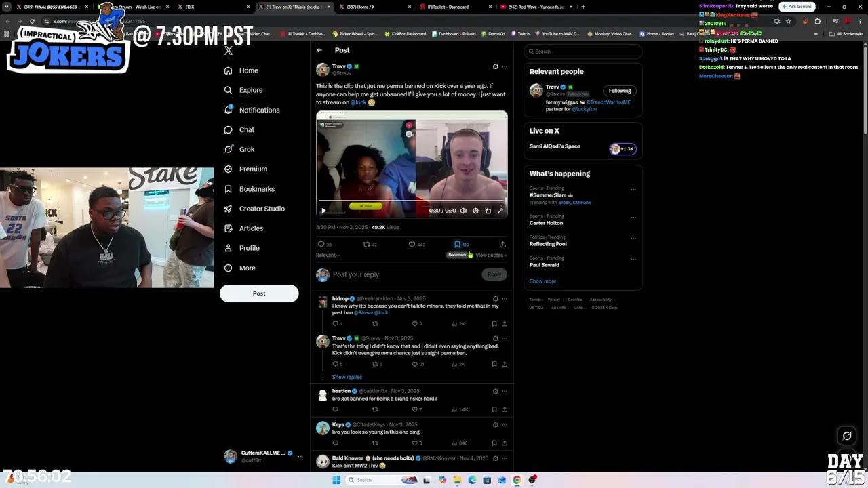Open #SummerSlam trending topic
868x488 pixels.
point(548,195)
